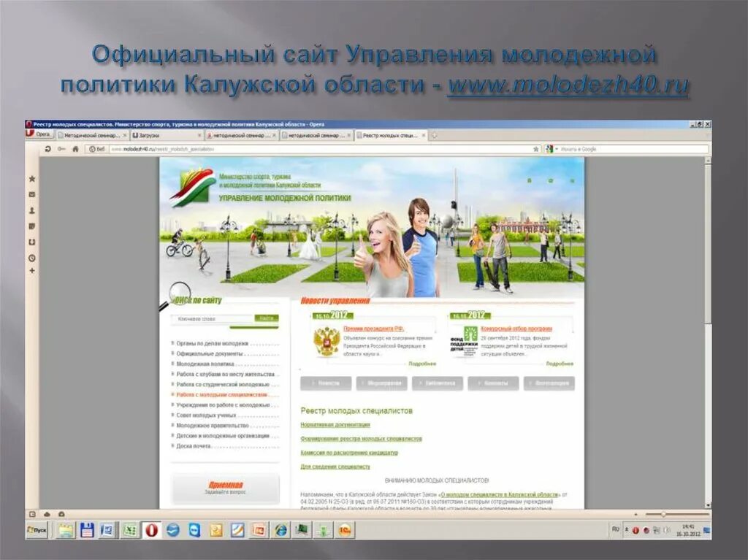Click the Home button in the navigation toolbar
The height and width of the screenshot is (560, 748).
(x=74, y=148)
